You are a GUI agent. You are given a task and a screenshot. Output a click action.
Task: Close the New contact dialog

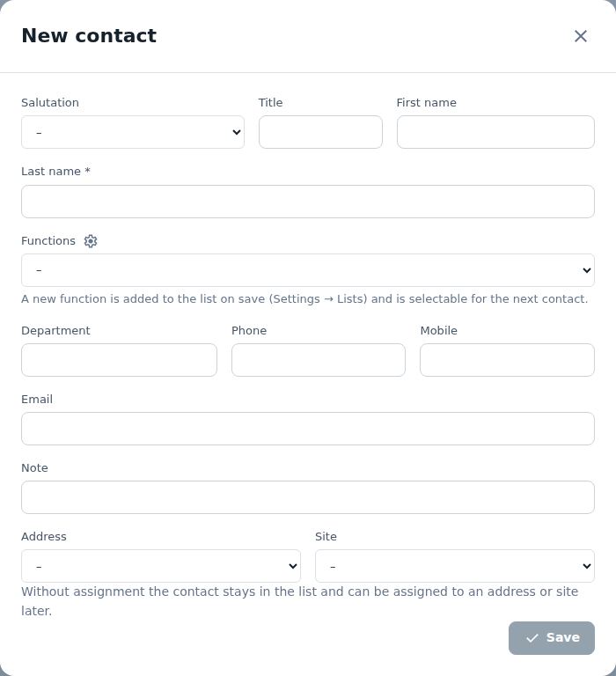point(581,36)
